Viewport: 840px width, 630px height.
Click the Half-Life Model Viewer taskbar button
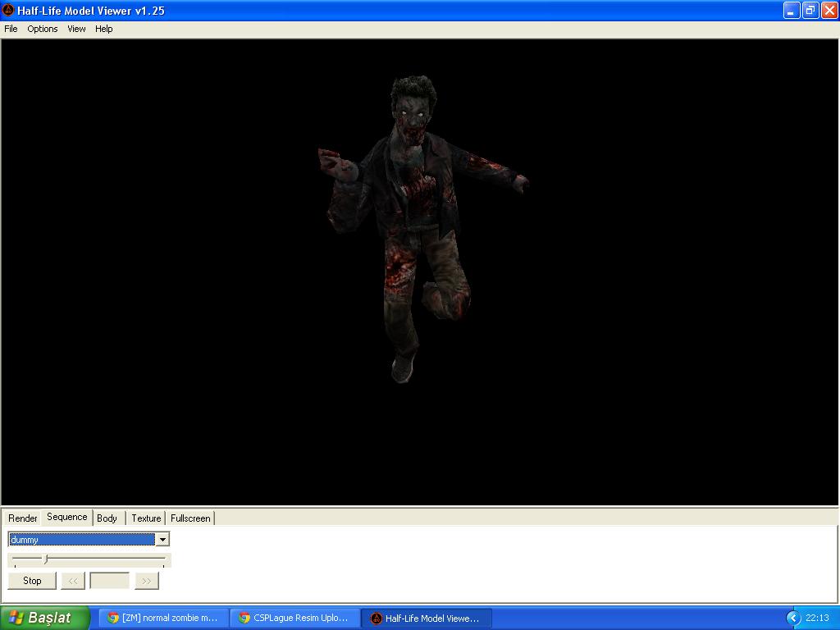tap(427, 619)
